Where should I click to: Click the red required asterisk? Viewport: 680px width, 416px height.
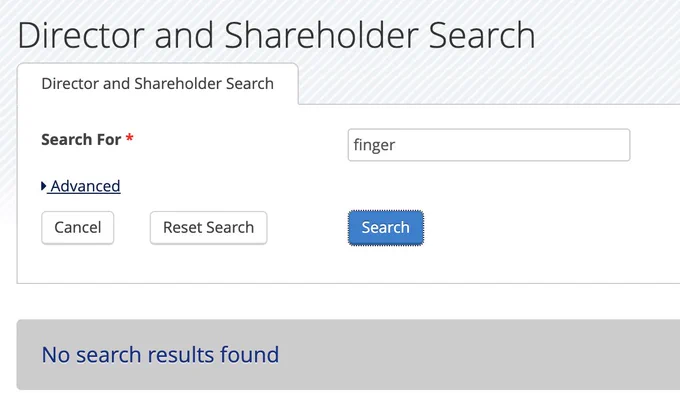coord(129,138)
